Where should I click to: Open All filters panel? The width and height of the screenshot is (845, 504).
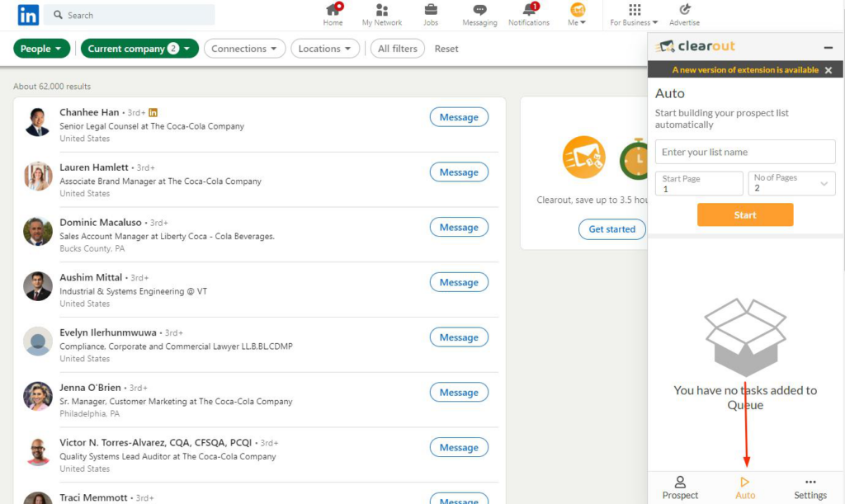[x=398, y=49]
